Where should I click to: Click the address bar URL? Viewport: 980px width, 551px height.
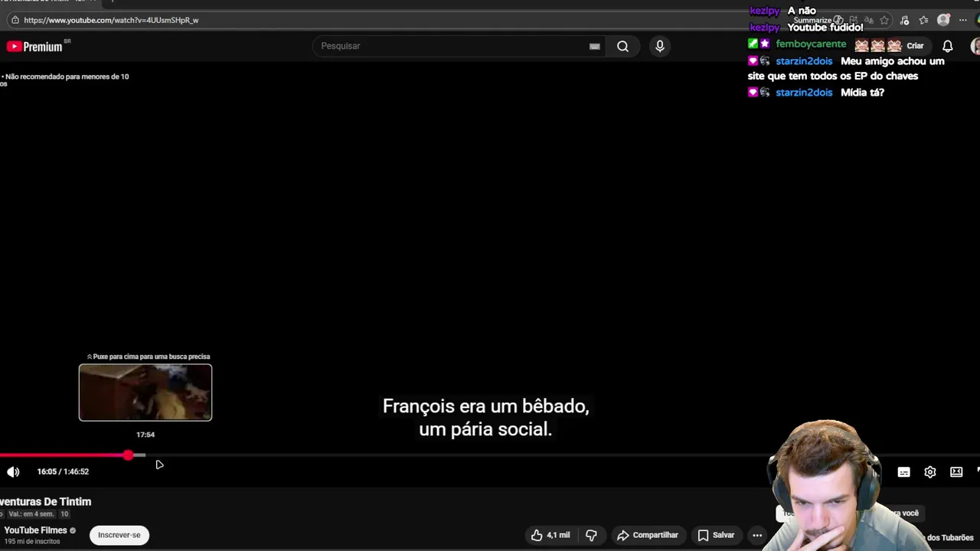[111, 20]
